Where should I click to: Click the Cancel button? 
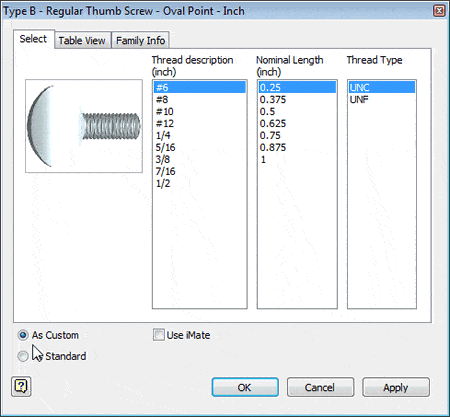[320, 387]
